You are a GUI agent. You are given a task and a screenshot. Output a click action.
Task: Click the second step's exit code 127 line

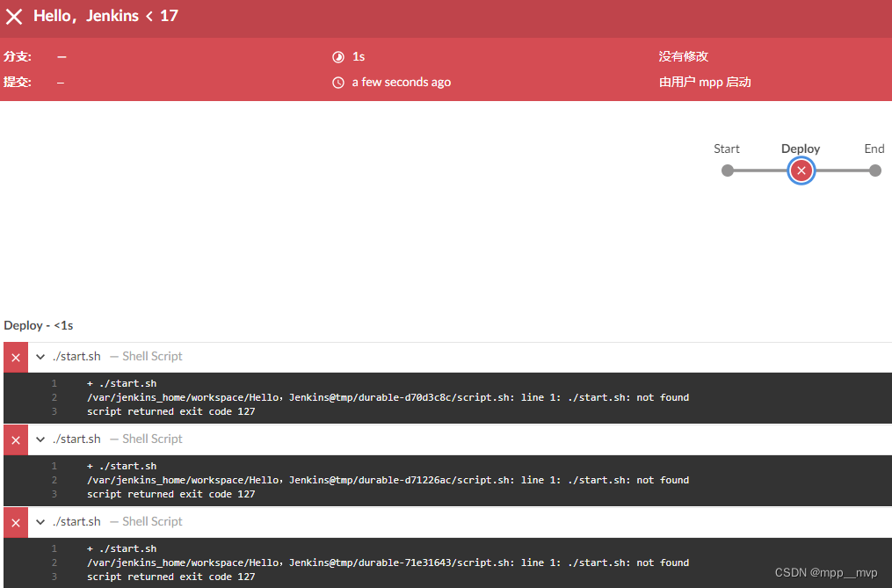[170, 494]
